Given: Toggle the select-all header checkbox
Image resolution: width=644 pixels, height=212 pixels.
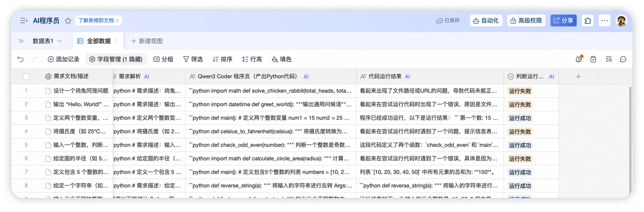Looking at the screenshot, I should click(26, 77).
